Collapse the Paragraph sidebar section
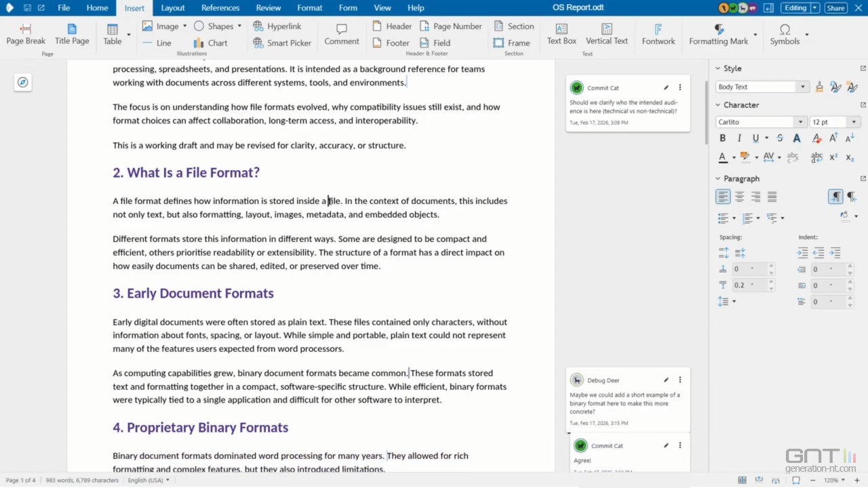The height and width of the screenshot is (488, 868). click(x=718, y=179)
